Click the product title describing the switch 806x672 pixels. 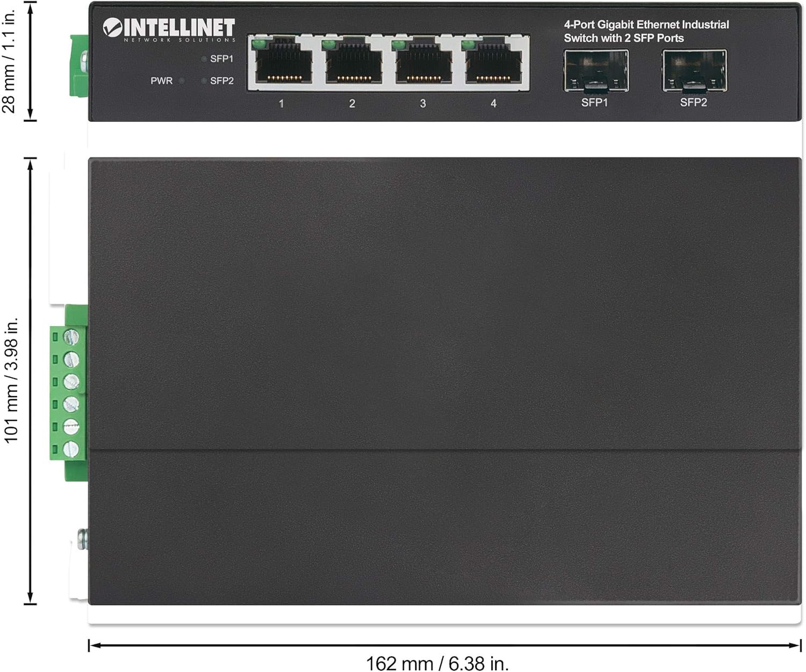pyautogui.click(x=646, y=31)
